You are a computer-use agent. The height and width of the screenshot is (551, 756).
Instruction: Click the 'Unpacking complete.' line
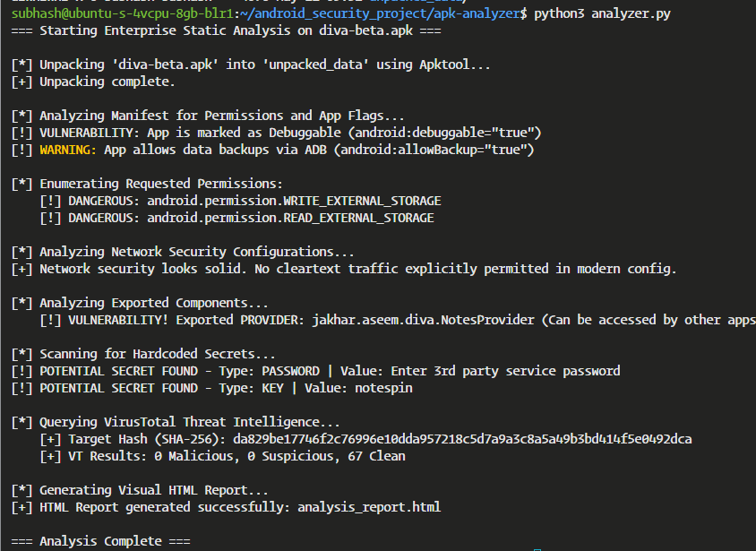tap(93, 82)
